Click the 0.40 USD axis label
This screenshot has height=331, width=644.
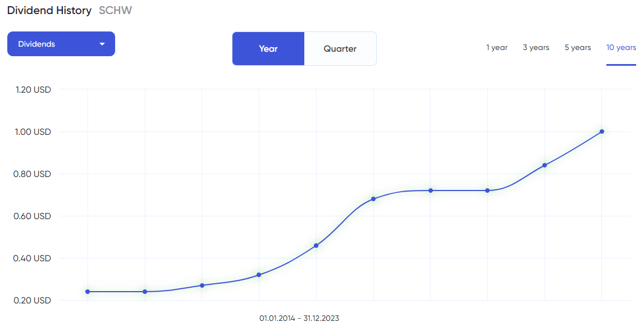tap(32, 258)
